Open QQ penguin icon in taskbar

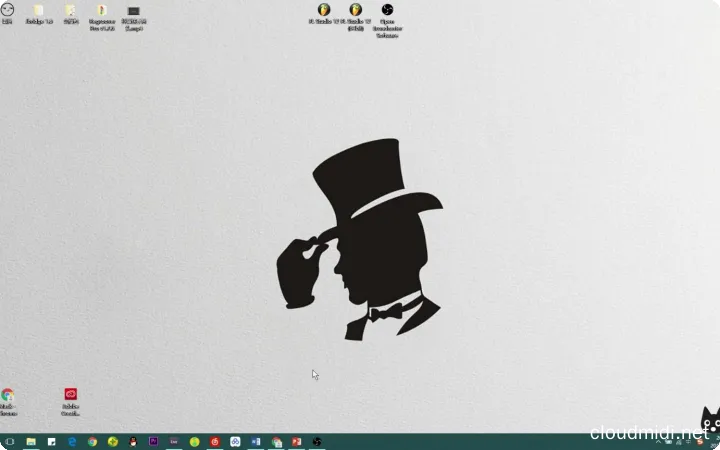point(133,441)
